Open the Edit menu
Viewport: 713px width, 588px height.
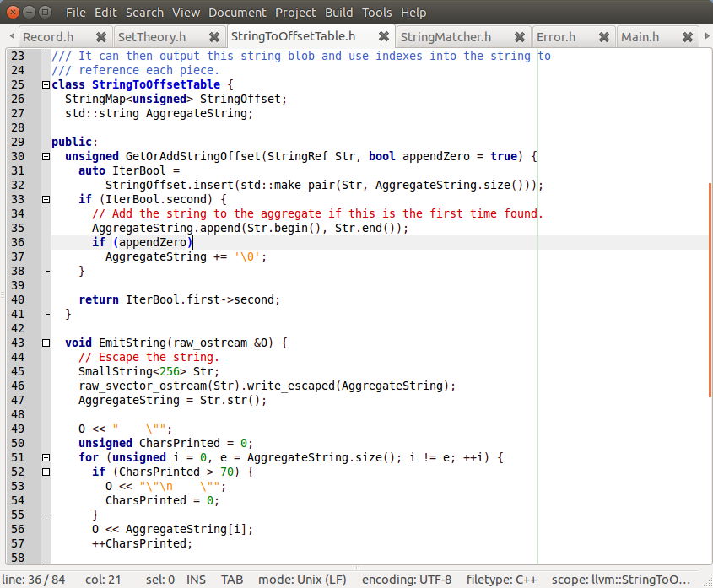[105, 13]
